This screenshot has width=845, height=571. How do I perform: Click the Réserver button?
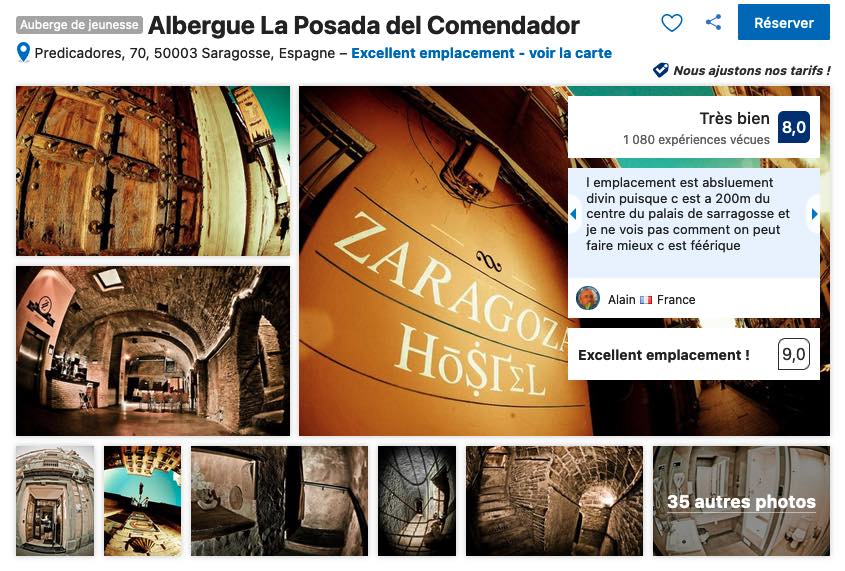(784, 22)
